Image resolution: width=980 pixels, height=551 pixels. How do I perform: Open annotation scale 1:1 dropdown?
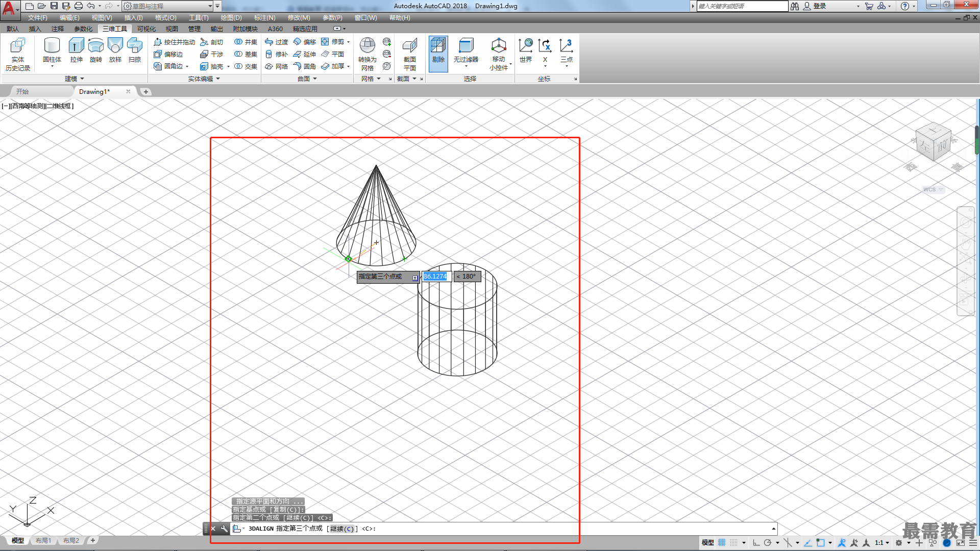click(882, 542)
